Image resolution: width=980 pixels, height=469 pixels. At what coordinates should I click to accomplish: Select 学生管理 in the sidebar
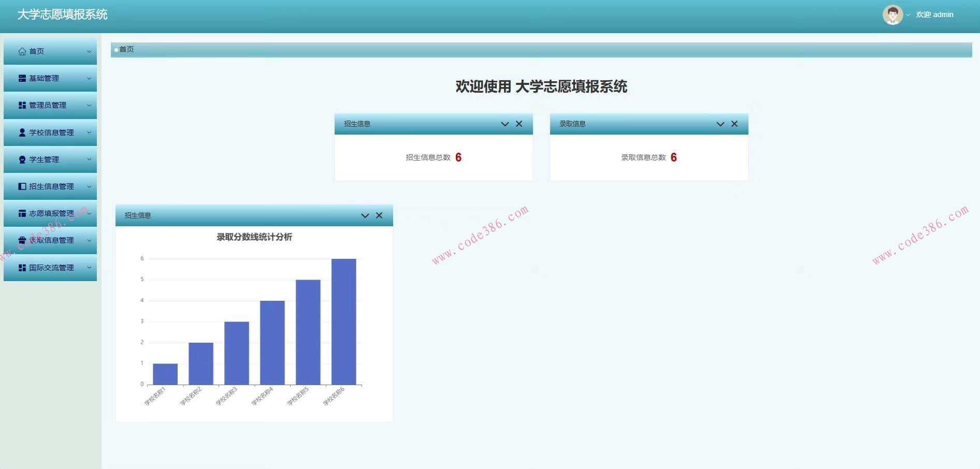pos(50,159)
